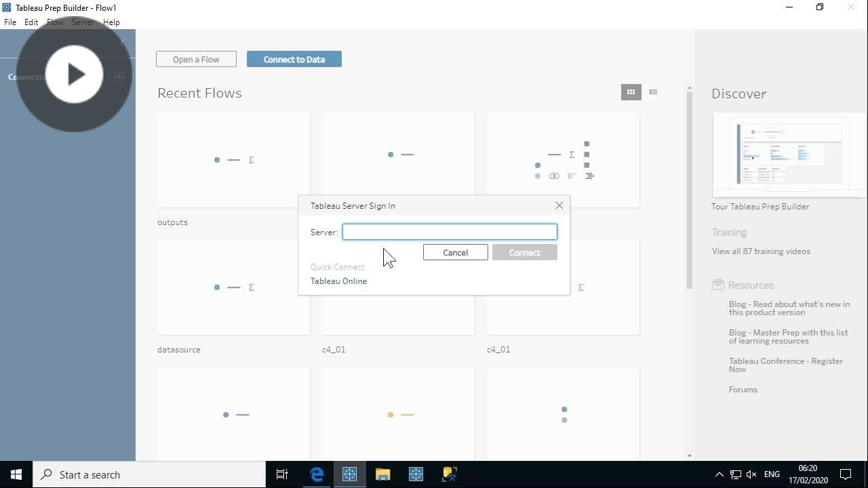Open the Forums link
The width and height of the screenshot is (868, 488).
point(743,390)
